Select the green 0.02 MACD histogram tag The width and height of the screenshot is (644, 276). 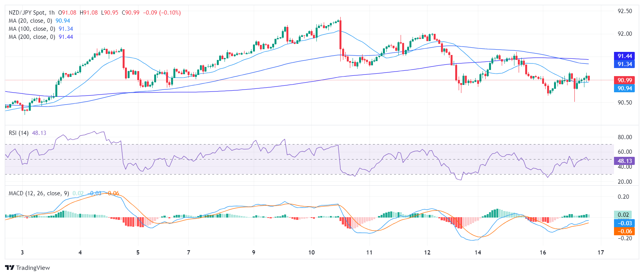pyautogui.click(x=623, y=215)
